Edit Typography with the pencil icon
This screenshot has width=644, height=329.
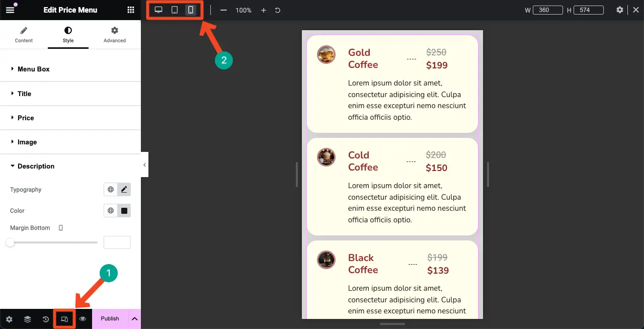124,190
